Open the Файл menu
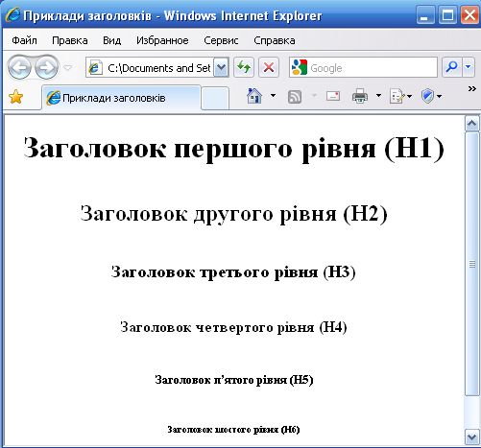Viewport: 481px width, 448px height. 24,40
